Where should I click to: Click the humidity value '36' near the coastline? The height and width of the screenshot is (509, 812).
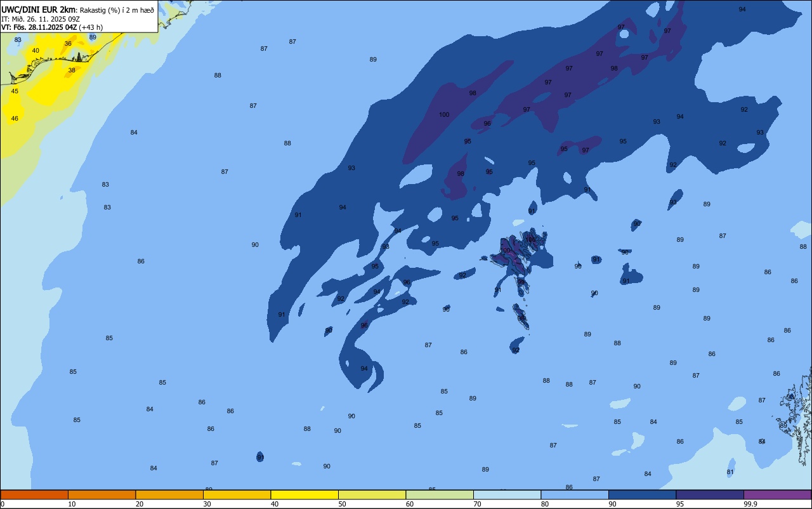click(68, 44)
